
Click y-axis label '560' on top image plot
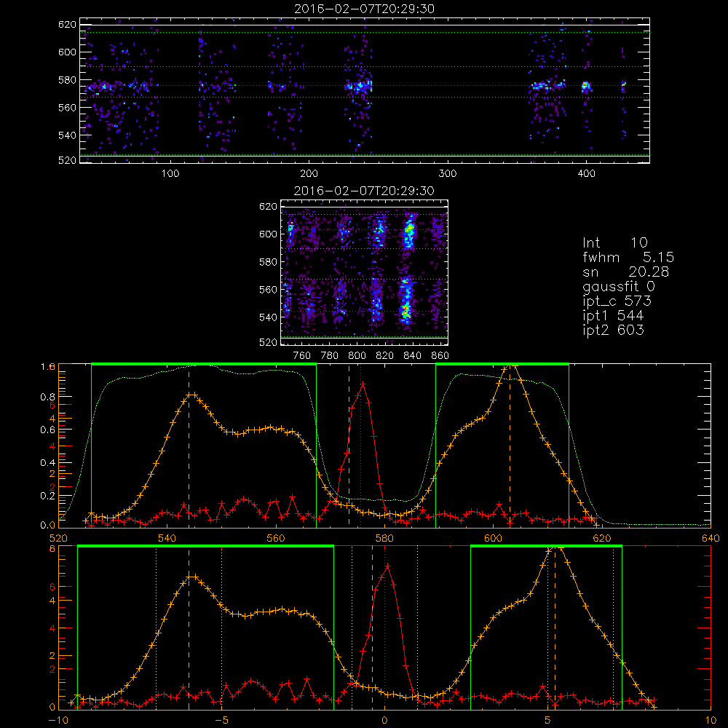click(x=67, y=108)
